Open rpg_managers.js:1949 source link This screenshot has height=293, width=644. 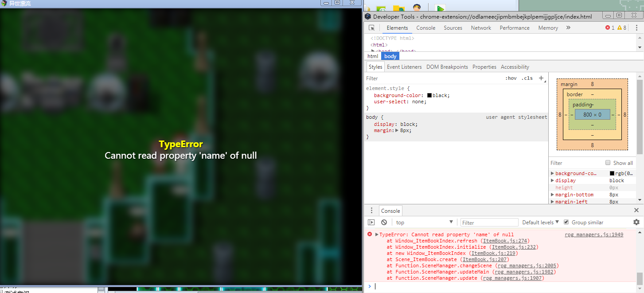click(x=594, y=234)
